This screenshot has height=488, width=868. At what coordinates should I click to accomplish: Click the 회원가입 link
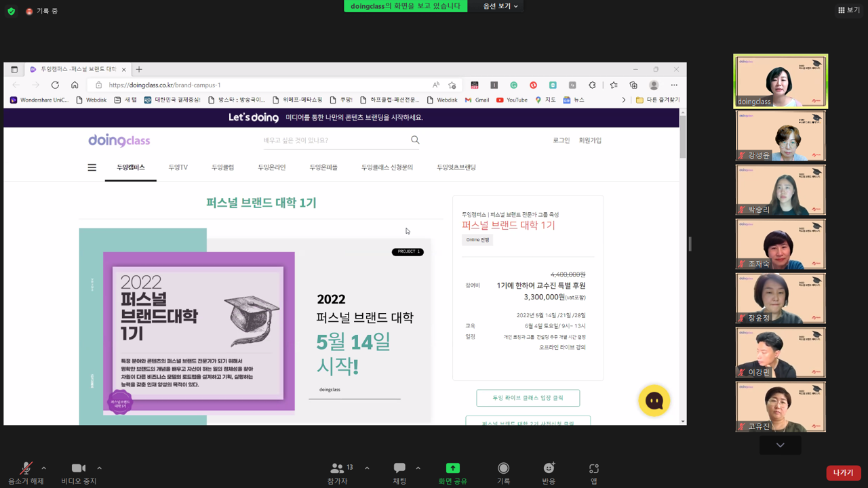590,140
